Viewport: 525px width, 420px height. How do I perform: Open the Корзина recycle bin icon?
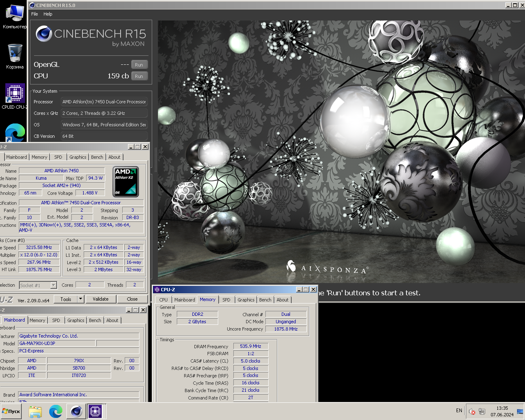click(x=15, y=56)
